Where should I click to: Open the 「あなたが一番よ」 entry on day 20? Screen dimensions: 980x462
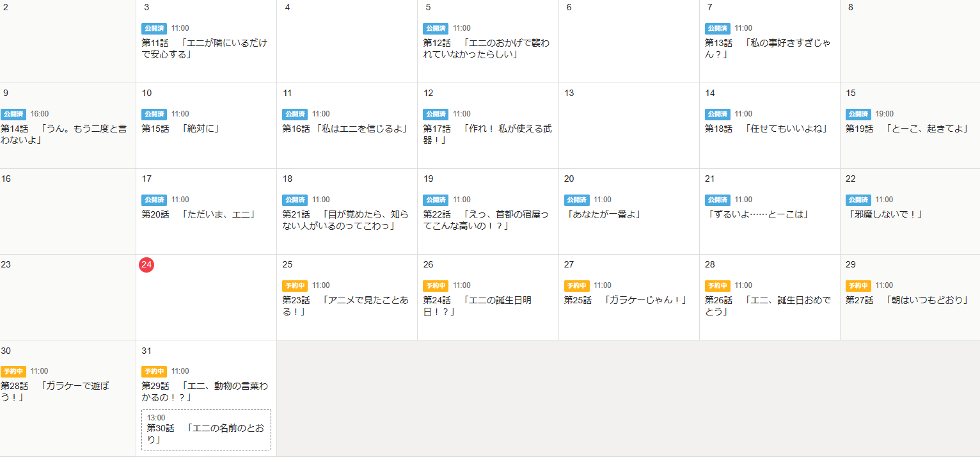coord(603,214)
